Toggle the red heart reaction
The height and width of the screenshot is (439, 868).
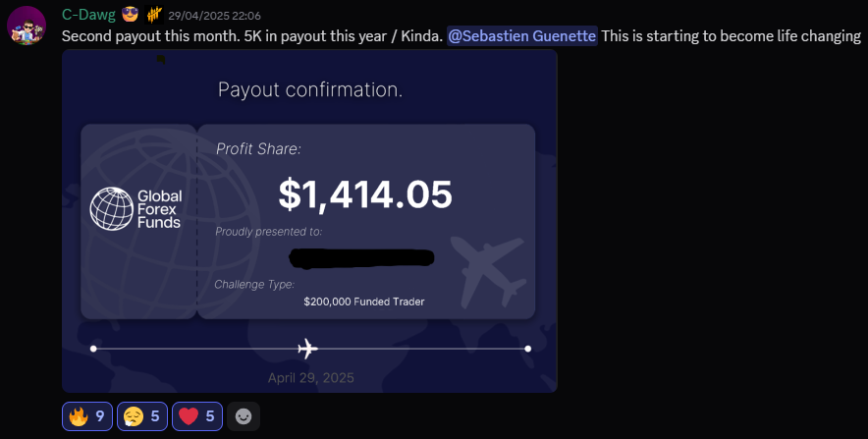196,416
